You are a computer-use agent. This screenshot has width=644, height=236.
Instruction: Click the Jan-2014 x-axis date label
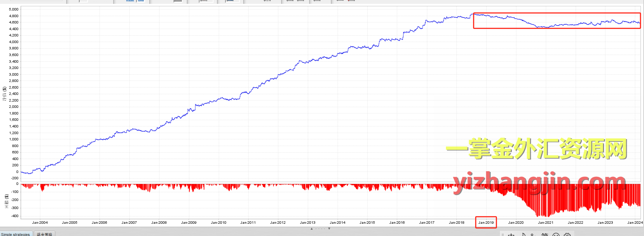click(338, 223)
